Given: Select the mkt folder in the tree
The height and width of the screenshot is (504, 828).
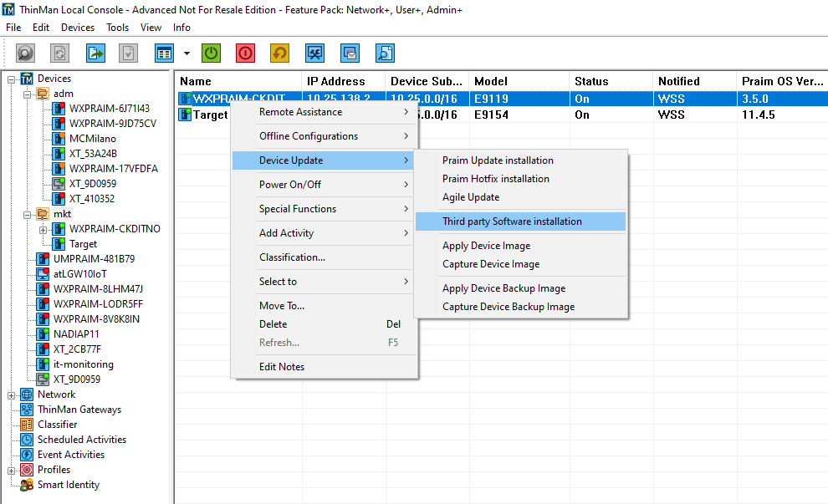Looking at the screenshot, I should pyautogui.click(x=62, y=214).
